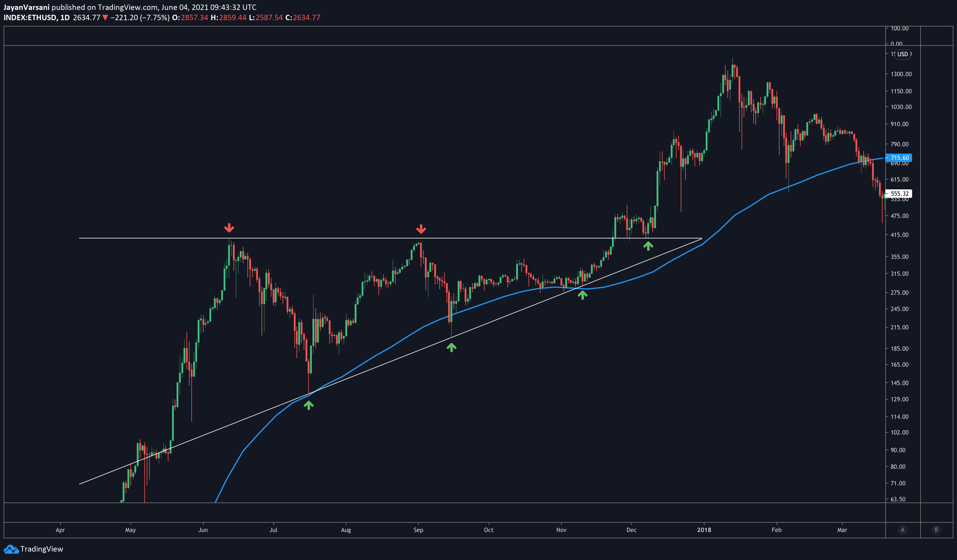Click the high value H:2859.44
The width and height of the screenshot is (957, 560).
[x=229, y=17]
